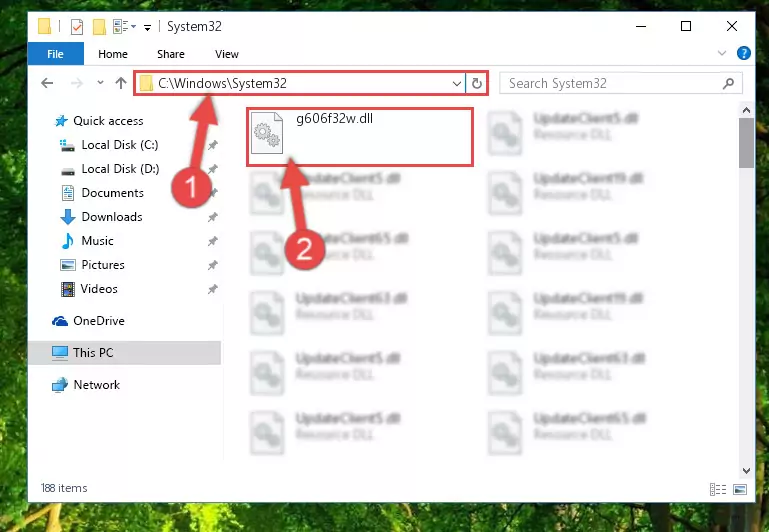This screenshot has height=532, width=769.
Task: Open the Share tab
Action: pyautogui.click(x=171, y=54)
